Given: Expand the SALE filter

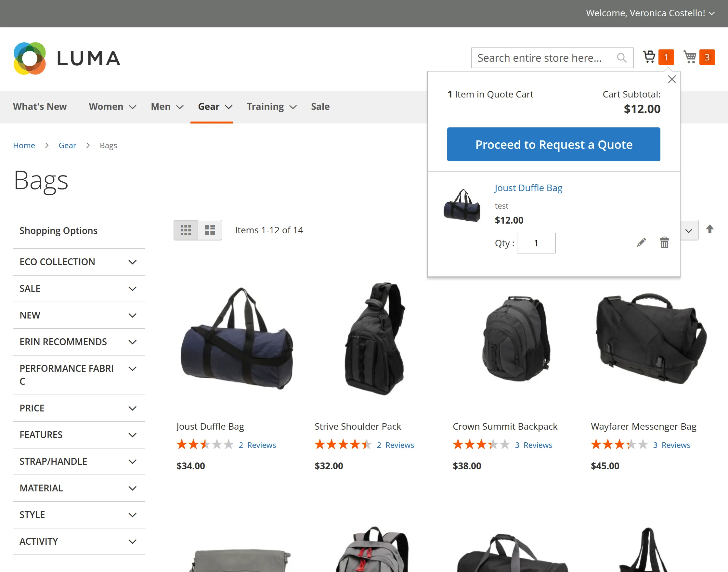Looking at the screenshot, I should 79,289.
